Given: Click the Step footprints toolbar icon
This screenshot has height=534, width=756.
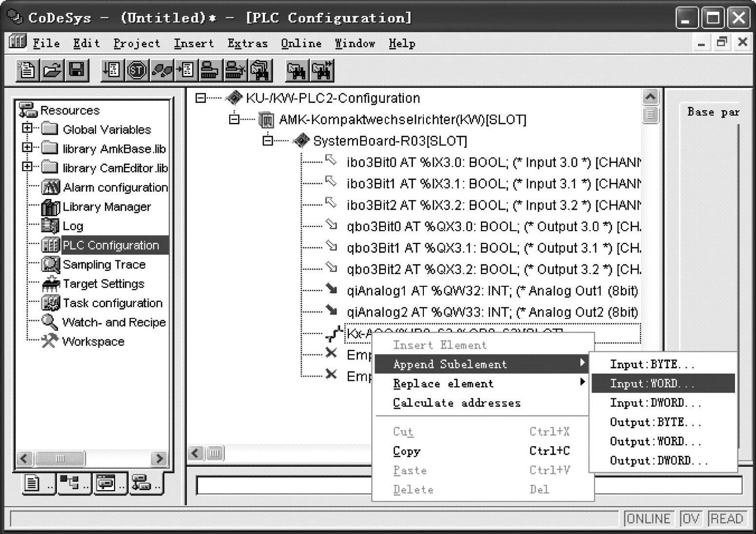Looking at the screenshot, I should click(161, 71).
